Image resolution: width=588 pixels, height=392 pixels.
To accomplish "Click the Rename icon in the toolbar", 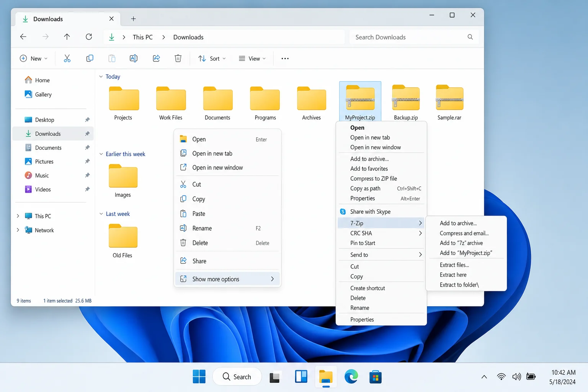I will pyautogui.click(x=134, y=58).
